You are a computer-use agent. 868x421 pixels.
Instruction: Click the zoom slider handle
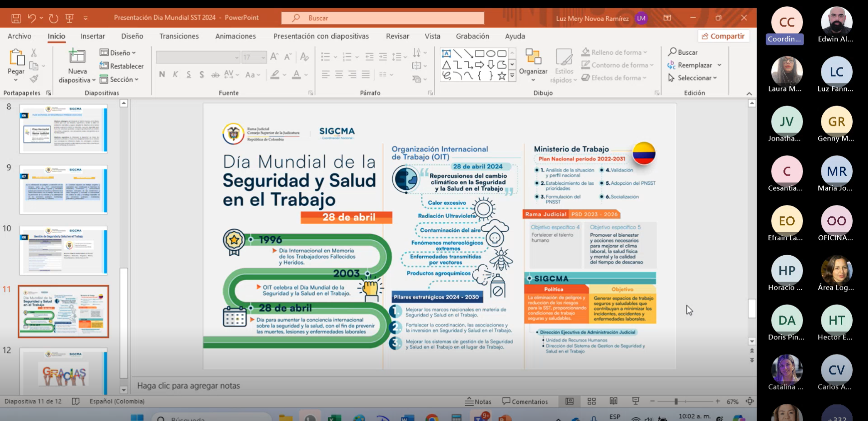(x=676, y=401)
